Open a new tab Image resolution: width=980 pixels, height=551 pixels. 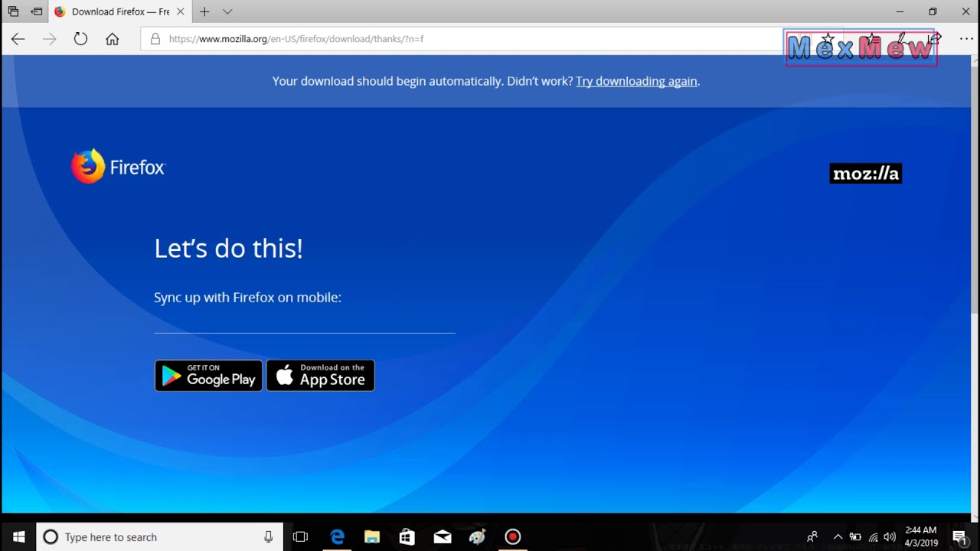point(204,11)
